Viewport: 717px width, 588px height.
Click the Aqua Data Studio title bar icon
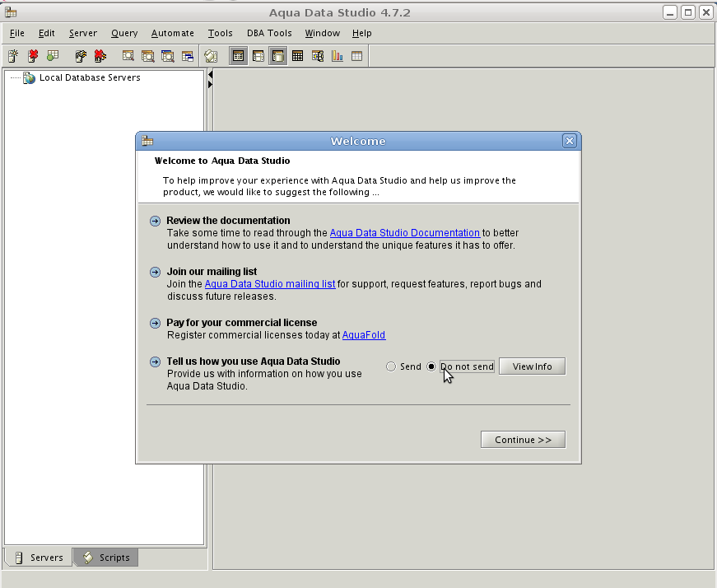point(11,12)
